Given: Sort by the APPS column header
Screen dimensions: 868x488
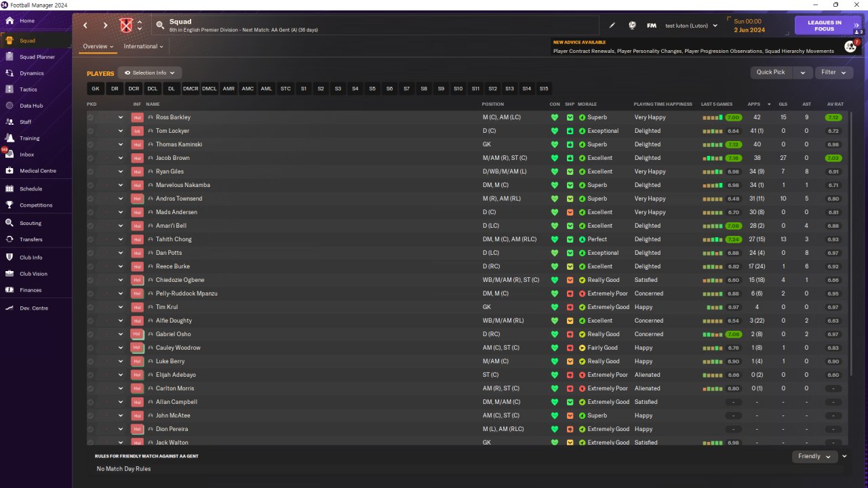Looking at the screenshot, I should pyautogui.click(x=754, y=104).
